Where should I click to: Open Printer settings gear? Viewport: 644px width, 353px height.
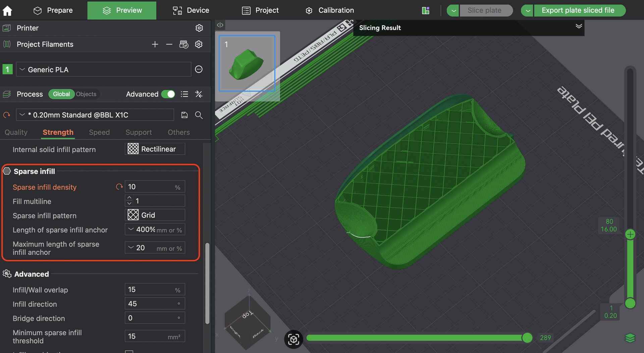[199, 28]
